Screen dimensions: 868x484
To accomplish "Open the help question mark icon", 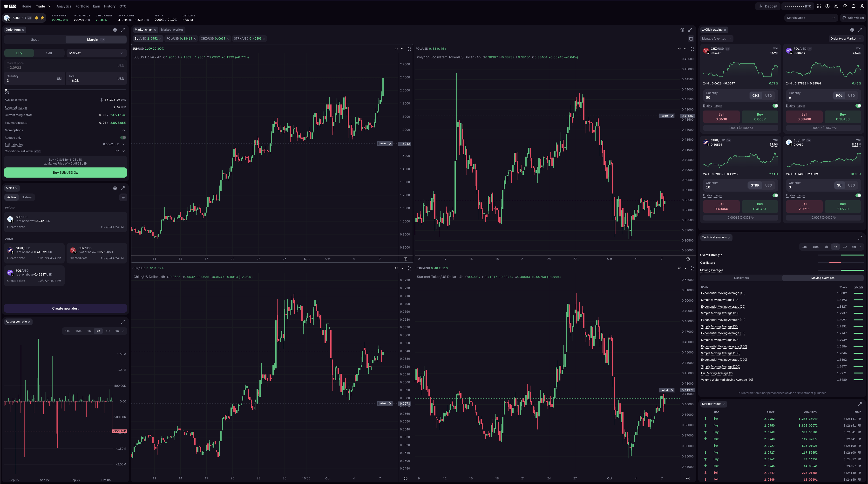I will (x=827, y=7).
